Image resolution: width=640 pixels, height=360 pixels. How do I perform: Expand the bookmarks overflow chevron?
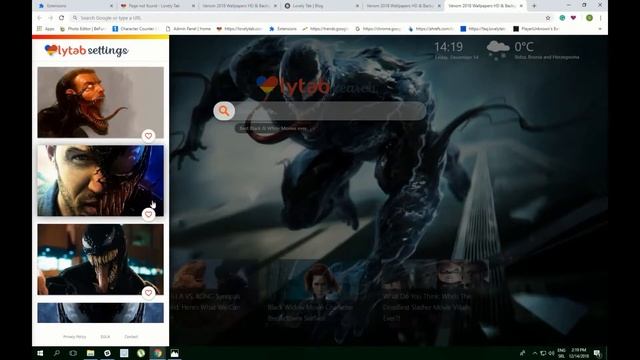600,29
